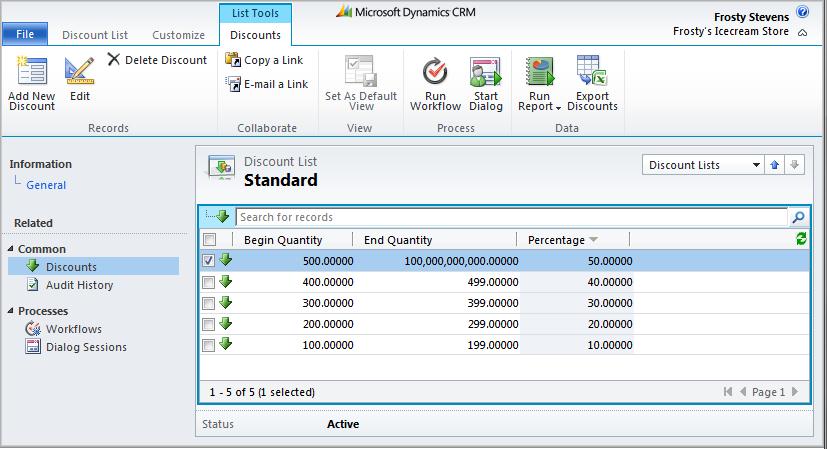The width and height of the screenshot is (827, 449).
Task: Open the General information link
Action: pos(46,185)
